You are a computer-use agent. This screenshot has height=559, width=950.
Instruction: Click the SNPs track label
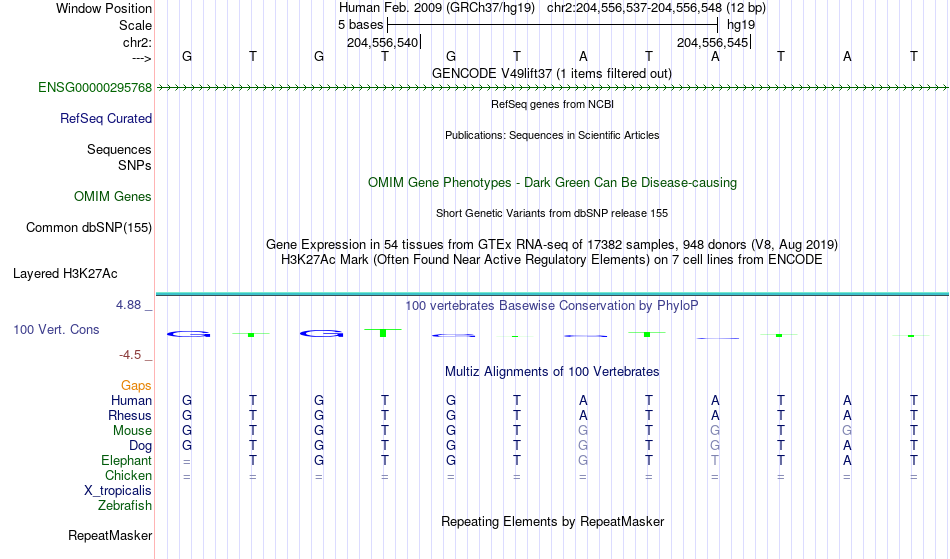tap(135, 165)
